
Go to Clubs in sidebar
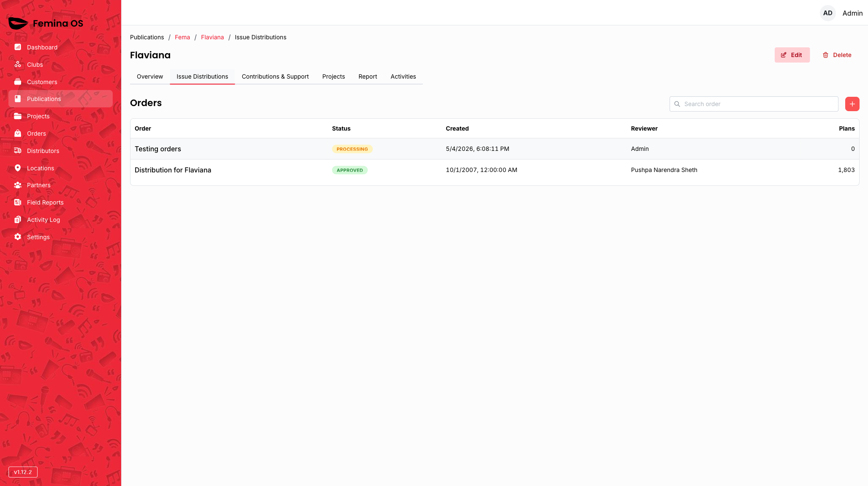pos(60,64)
